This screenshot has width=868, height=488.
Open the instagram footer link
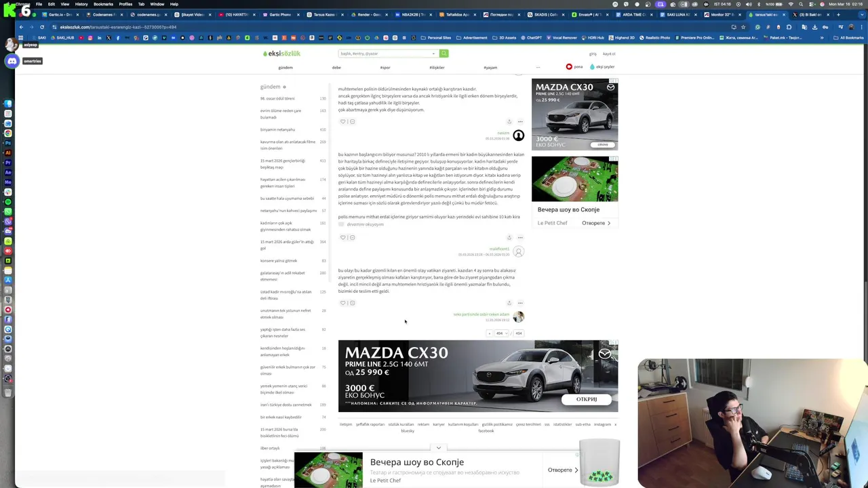click(602, 424)
